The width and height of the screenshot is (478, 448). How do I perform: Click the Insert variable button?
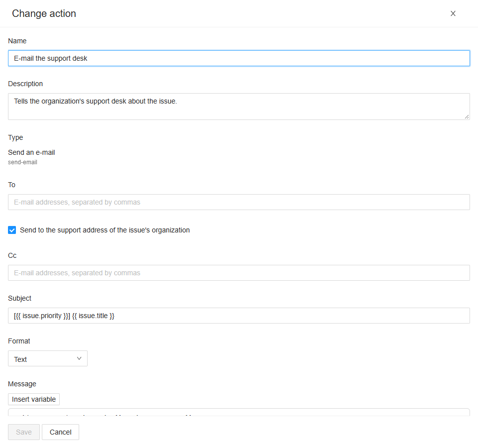(34, 399)
